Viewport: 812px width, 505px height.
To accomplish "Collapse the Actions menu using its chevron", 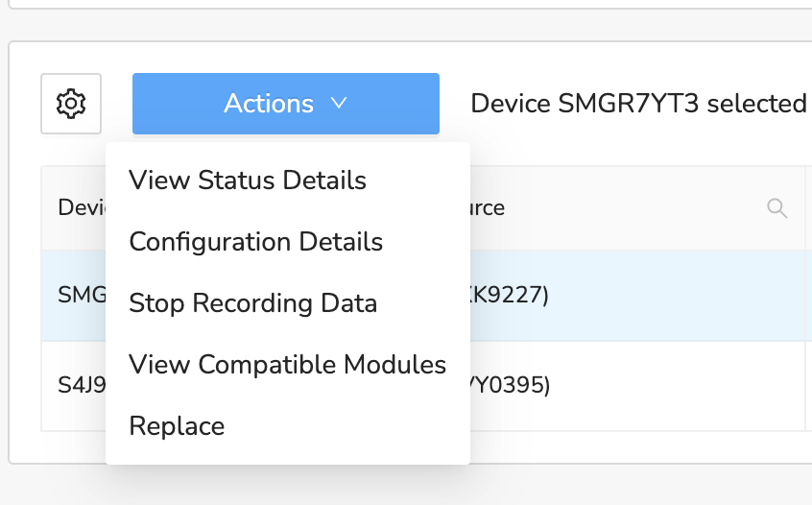I will click(x=338, y=104).
